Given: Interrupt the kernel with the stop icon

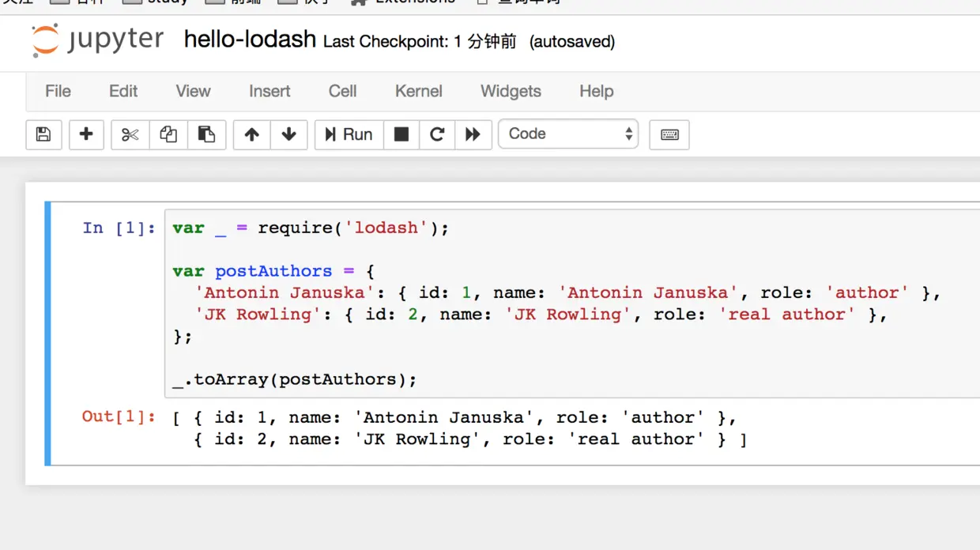Looking at the screenshot, I should 401,134.
